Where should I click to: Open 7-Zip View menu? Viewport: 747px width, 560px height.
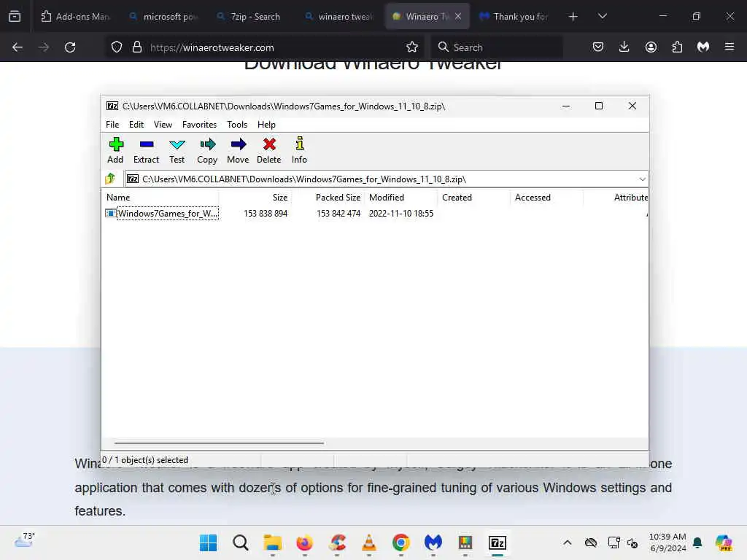(x=163, y=124)
